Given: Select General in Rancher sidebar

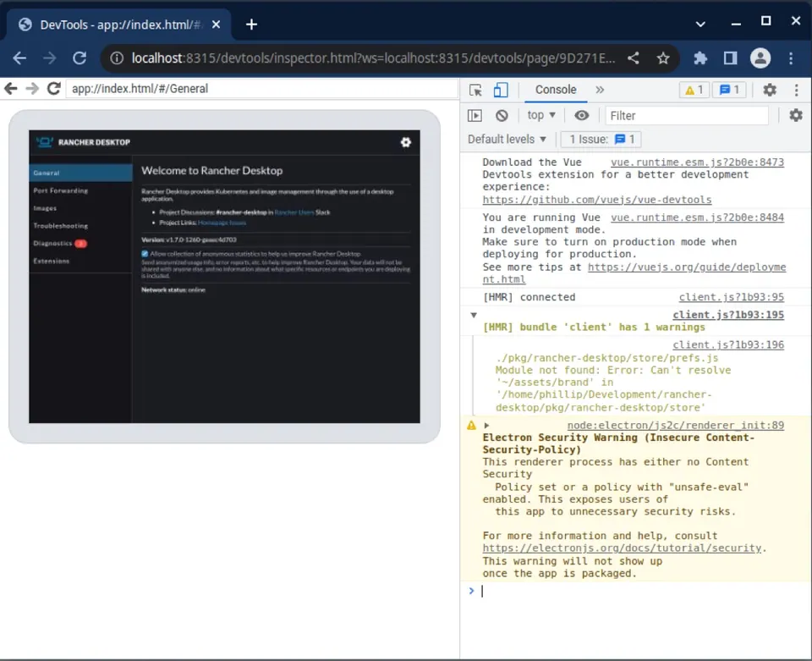Looking at the screenshot, I should click(x=81, y=173).
